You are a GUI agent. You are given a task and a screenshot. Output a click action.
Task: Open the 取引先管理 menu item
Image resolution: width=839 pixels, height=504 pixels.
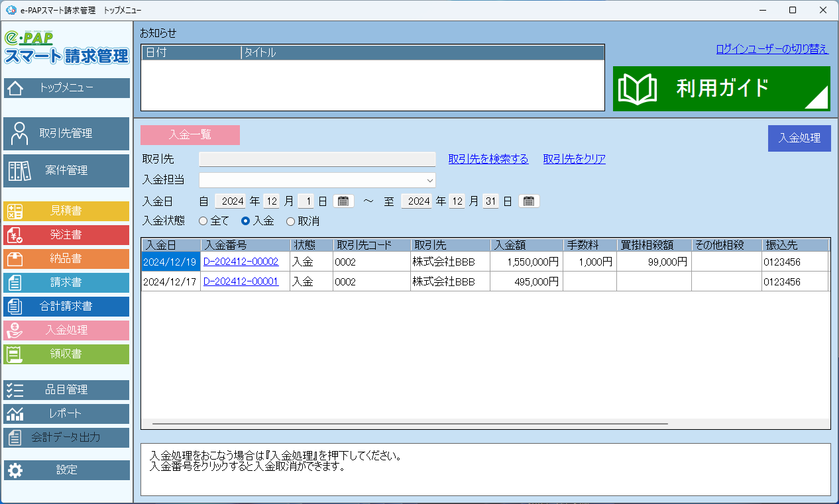(66, 134)
